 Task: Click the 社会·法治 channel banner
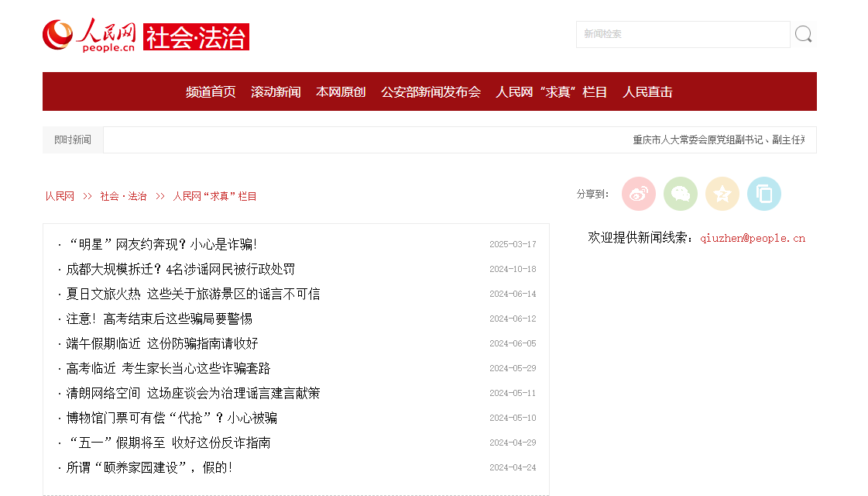click(196, 37)
